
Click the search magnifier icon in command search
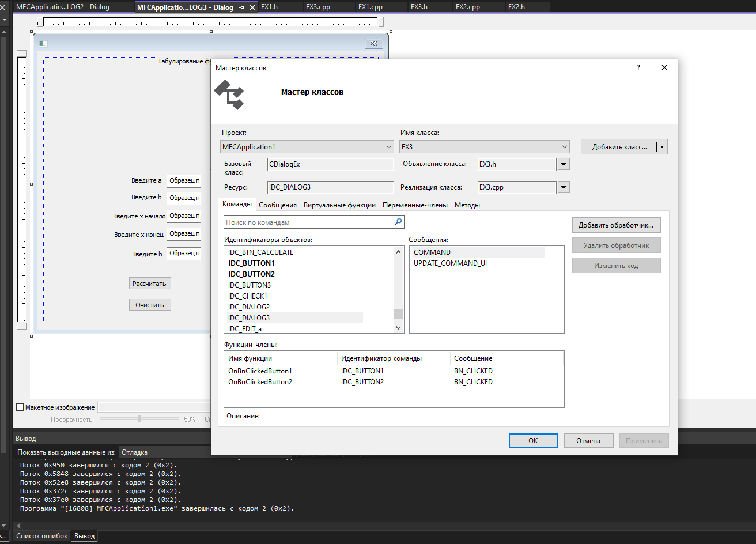[398, 222]
